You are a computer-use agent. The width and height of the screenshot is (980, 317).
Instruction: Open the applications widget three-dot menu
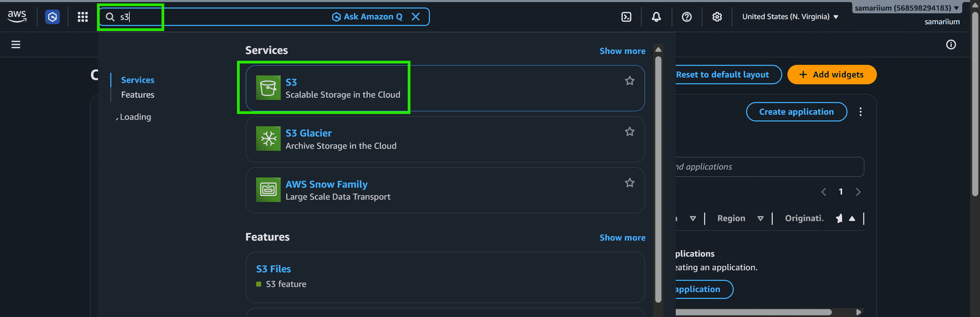coord(860,112)
